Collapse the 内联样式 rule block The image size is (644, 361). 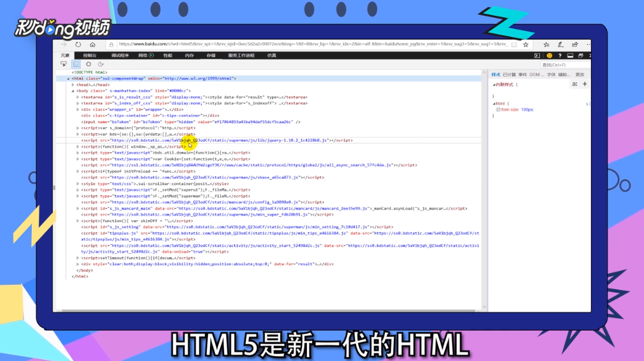[x=493, y=85]
